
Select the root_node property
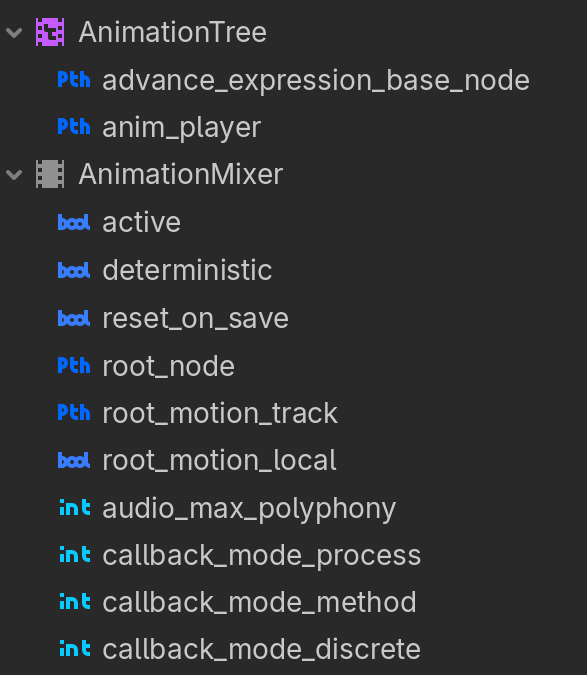[168, 366]
